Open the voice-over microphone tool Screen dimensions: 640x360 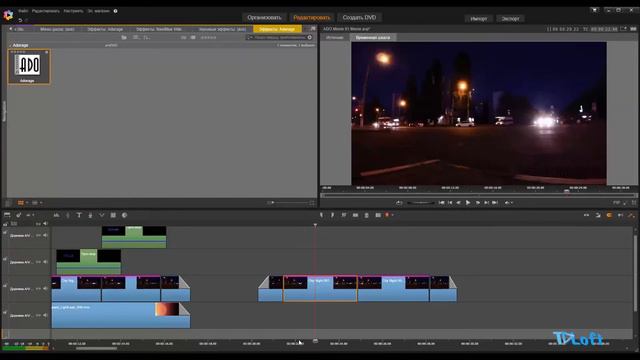coord(90,215)
